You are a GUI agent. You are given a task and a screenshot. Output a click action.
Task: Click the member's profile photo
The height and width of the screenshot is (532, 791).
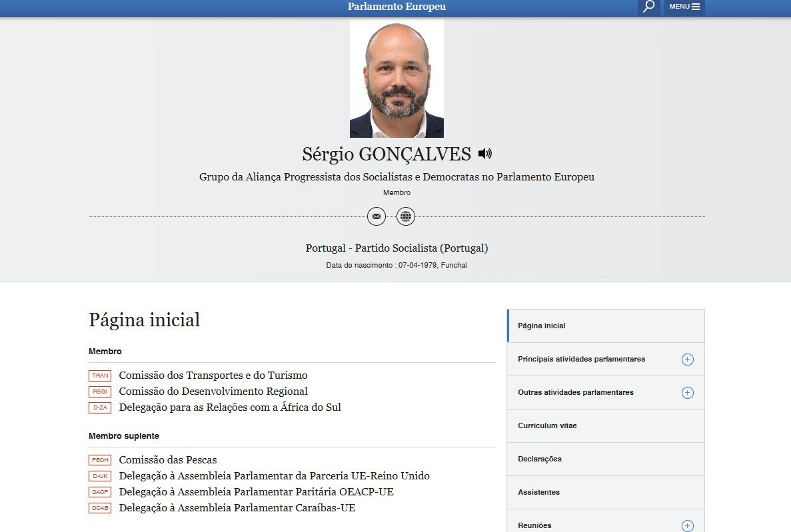pyautogui.click(x=396, y=79)
